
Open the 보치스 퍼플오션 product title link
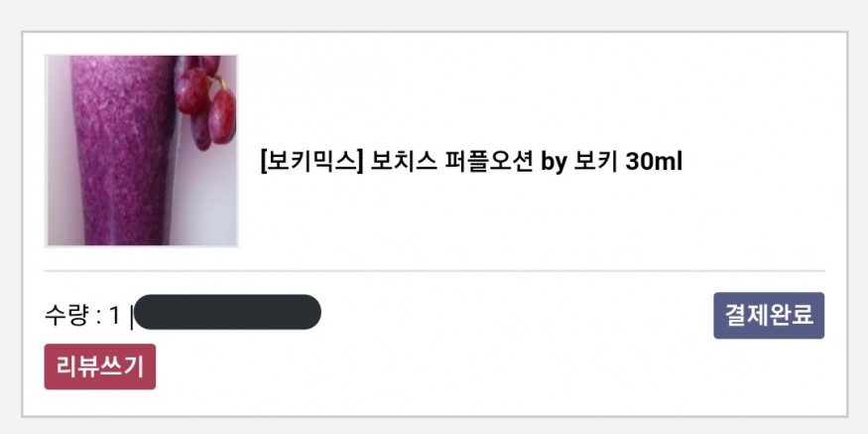(x=471, y=162)
